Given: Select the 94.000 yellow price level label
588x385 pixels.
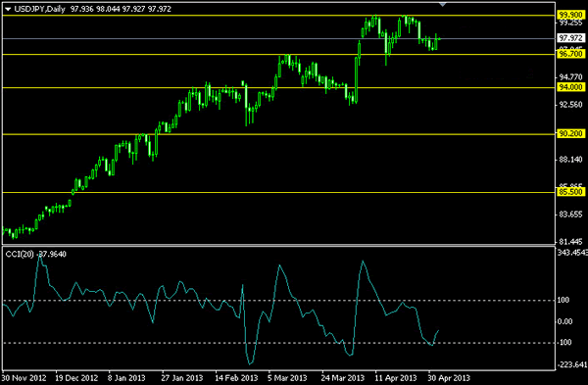Looking at the screenshot, I should tap(570, 87).
